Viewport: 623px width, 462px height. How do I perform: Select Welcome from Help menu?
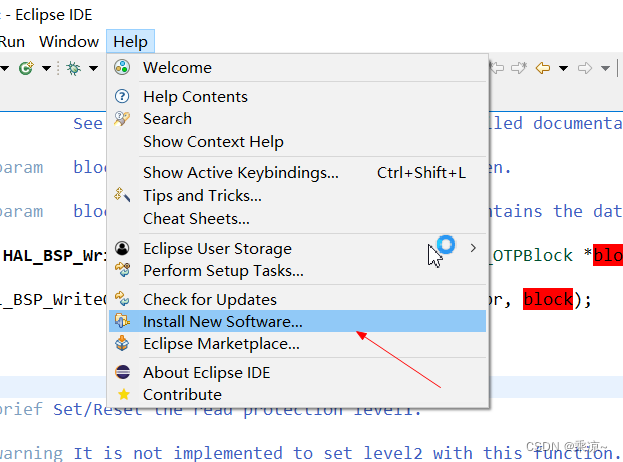297,68
